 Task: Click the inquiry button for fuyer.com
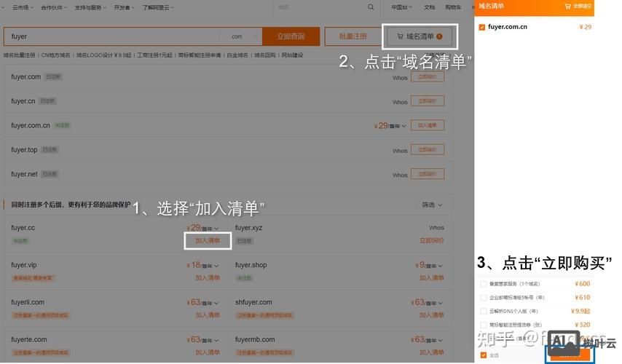[x=428, y=76]
